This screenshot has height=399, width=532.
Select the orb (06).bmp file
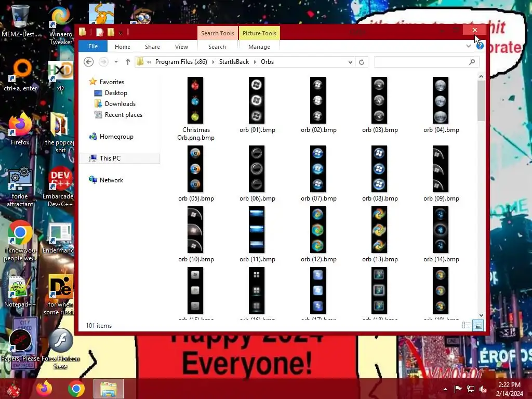257,174
